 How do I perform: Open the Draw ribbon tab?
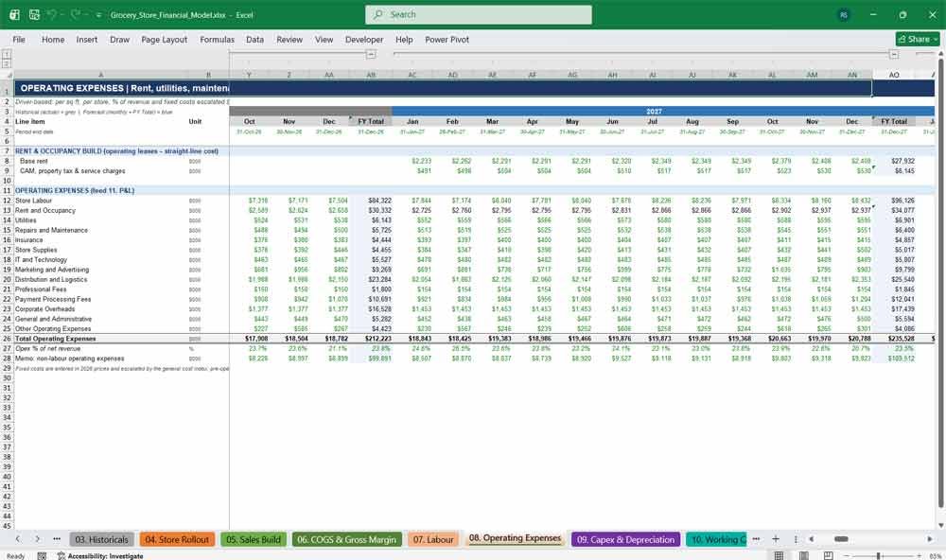(119, 39)
